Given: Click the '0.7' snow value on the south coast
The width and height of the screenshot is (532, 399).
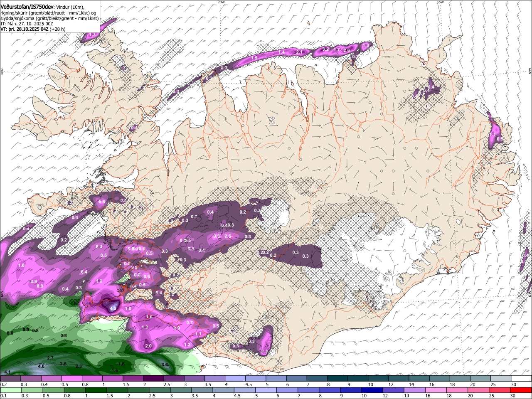Looking at the screenshot, I should tap(190, 323).
